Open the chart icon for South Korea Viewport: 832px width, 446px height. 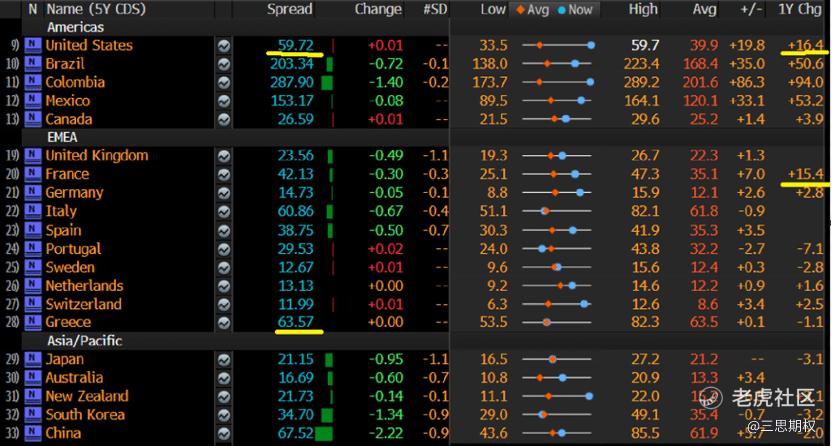224,415
